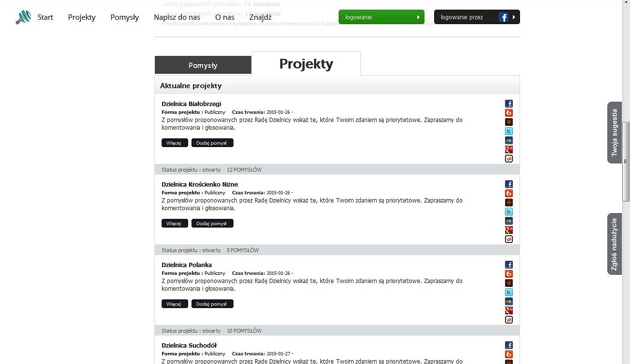Go to Napisz do nas page
Image resolution: width=630 pixels, height=364 pixels.
pyautogui.click(x=177, y=17)
